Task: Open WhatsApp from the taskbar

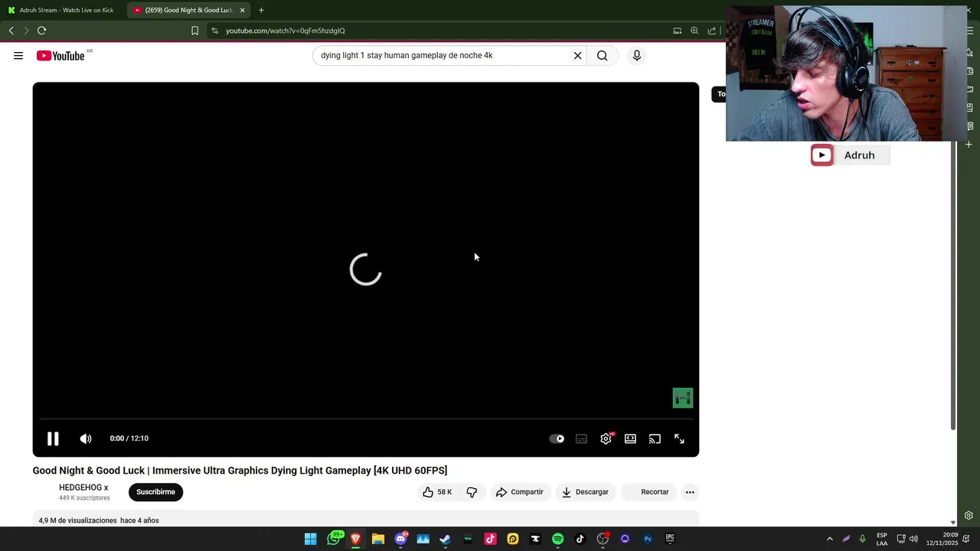Action: coord(334,539)
